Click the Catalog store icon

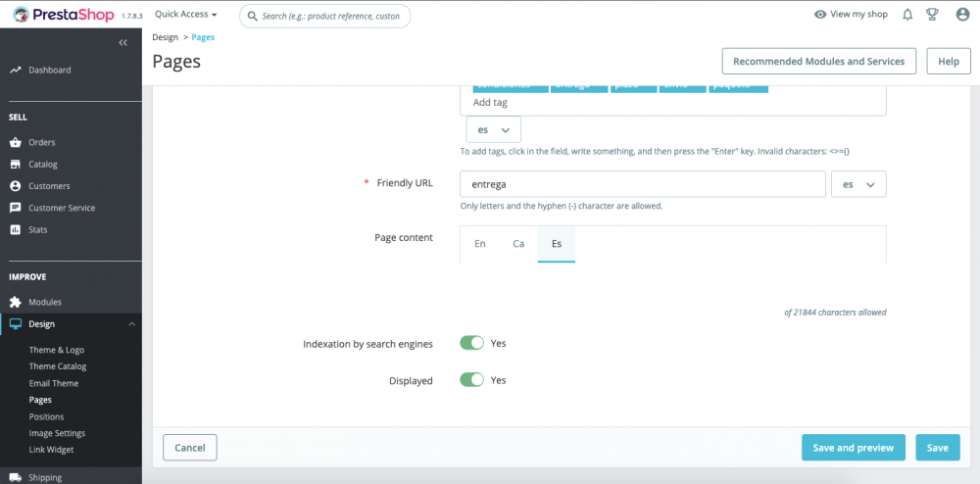pos(16,165)
